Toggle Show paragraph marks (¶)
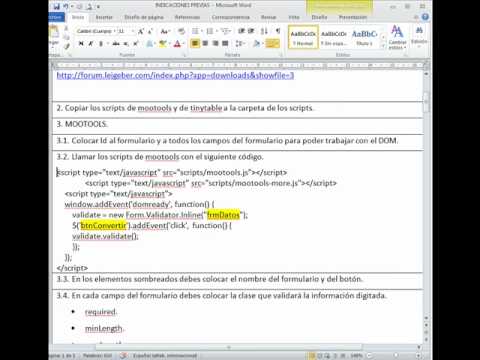 pos(277,31)
